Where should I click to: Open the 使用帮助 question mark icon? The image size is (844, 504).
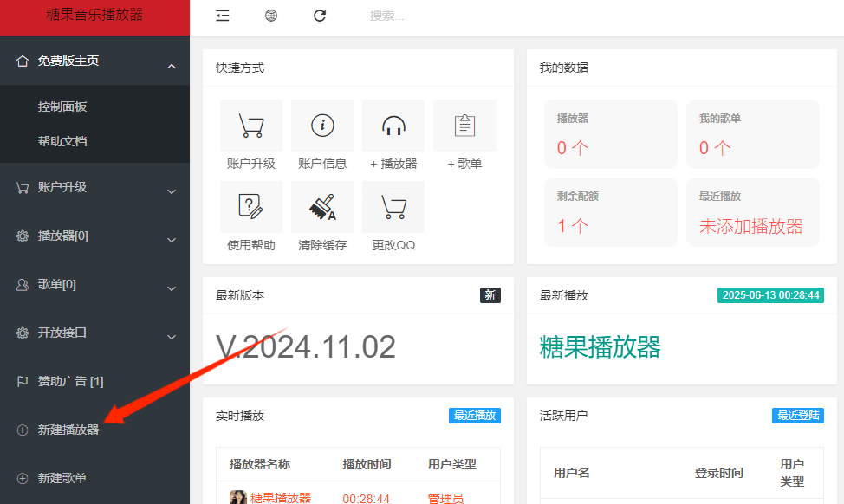[x=251, y=206]
